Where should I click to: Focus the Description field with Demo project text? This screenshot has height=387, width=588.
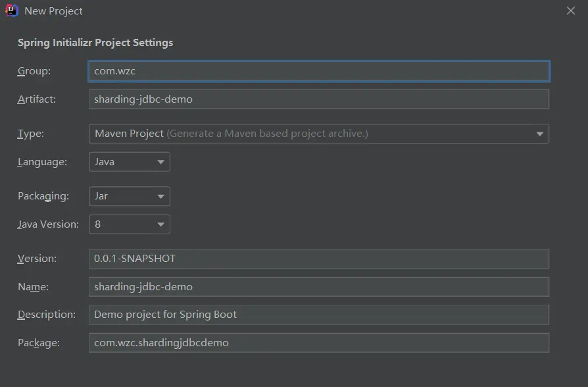(318, 315)
